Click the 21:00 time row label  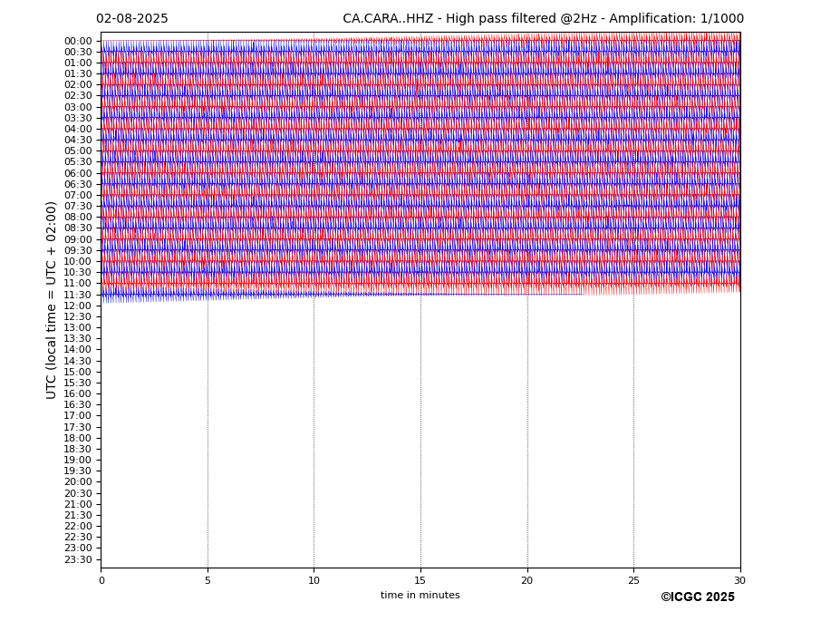[x=78, y=504]
